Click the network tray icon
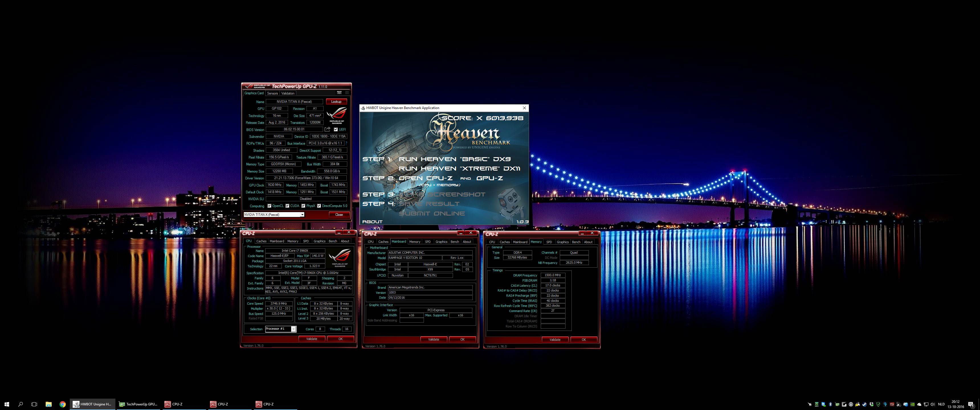Viewport: 980px width, 410px height. pyautogui.click(x=926, y=404)
